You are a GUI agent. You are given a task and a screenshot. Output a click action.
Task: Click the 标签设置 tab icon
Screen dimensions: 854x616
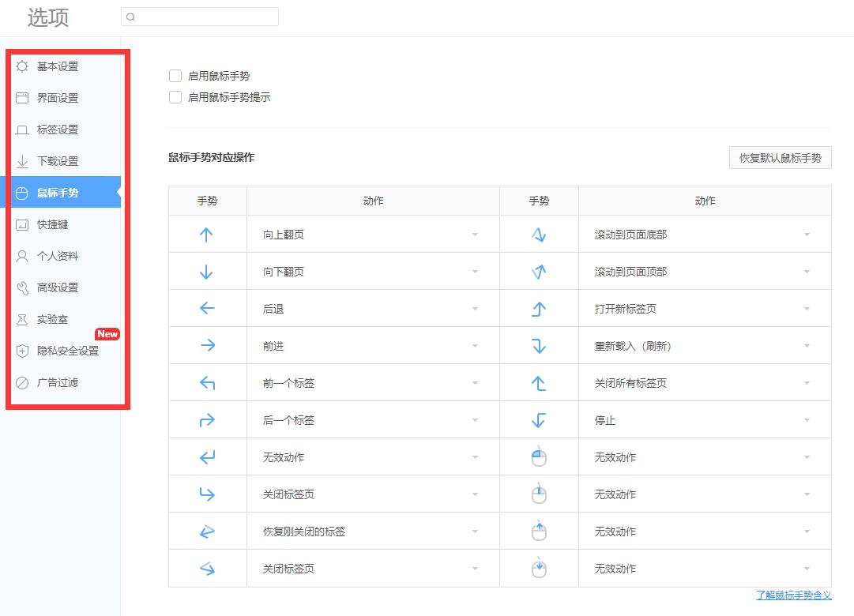point(23,130)
